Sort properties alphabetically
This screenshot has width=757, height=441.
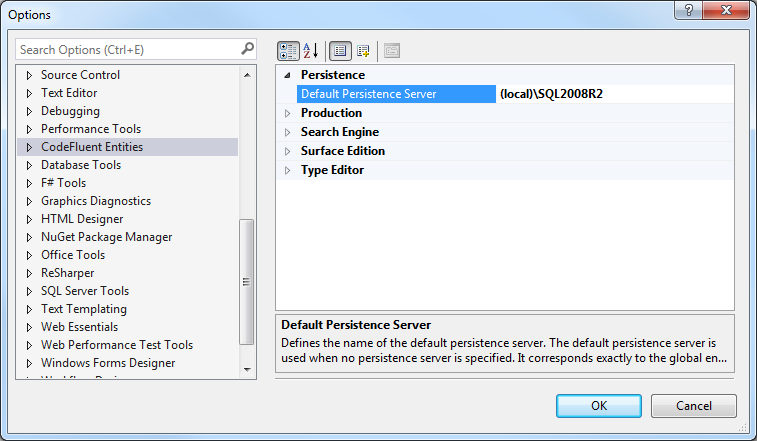pos(310,50)
